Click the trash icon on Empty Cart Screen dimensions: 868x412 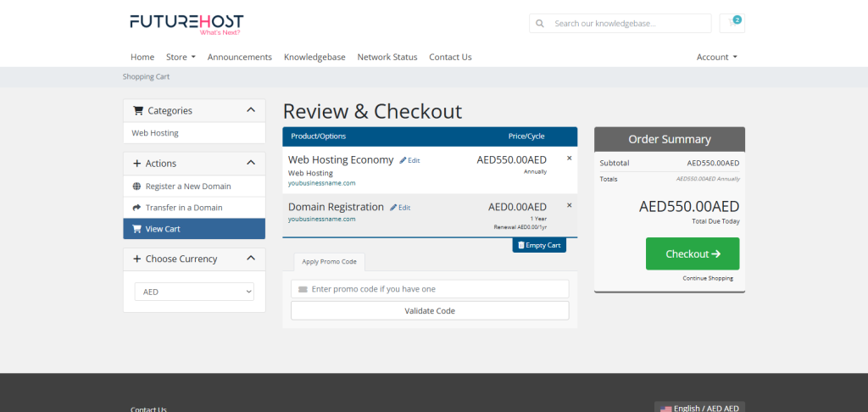coord(521,245)
